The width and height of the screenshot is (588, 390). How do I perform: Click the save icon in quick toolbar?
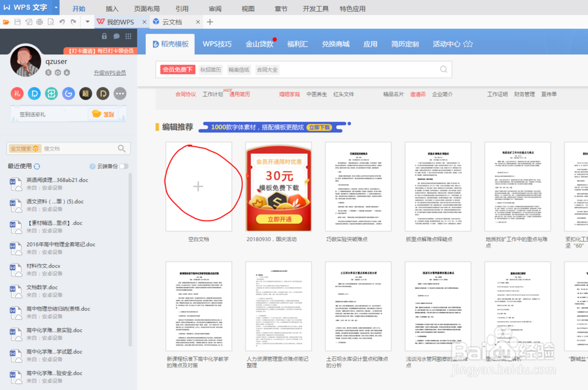point(17,22)
